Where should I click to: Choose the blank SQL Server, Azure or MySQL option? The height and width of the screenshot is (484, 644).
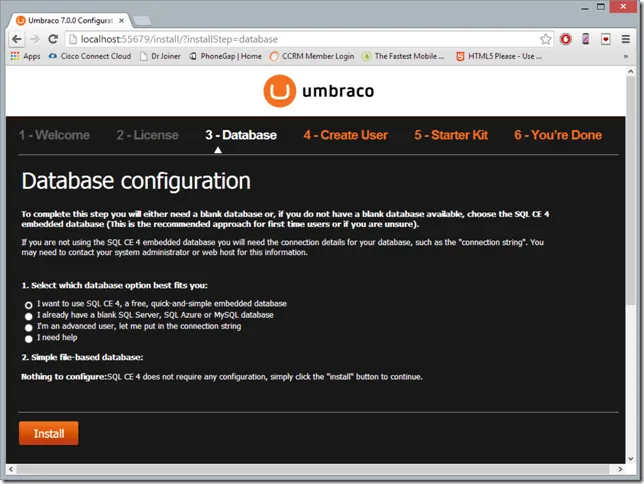[x=28, y=316]
